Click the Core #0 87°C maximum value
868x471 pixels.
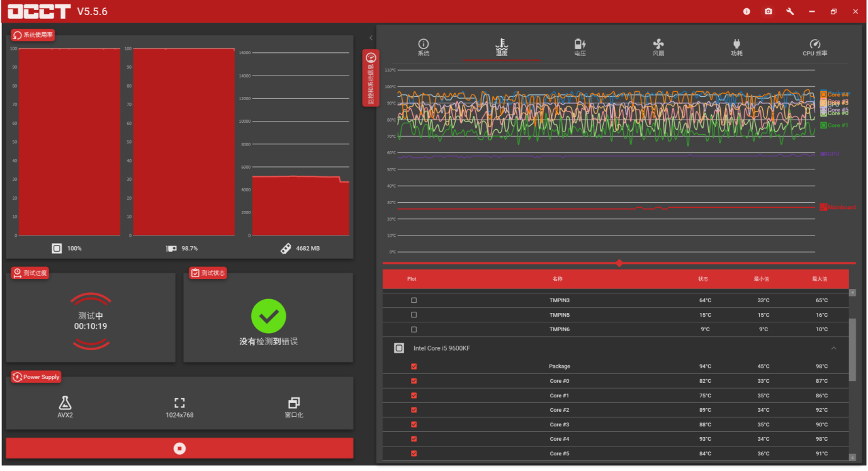821,381
